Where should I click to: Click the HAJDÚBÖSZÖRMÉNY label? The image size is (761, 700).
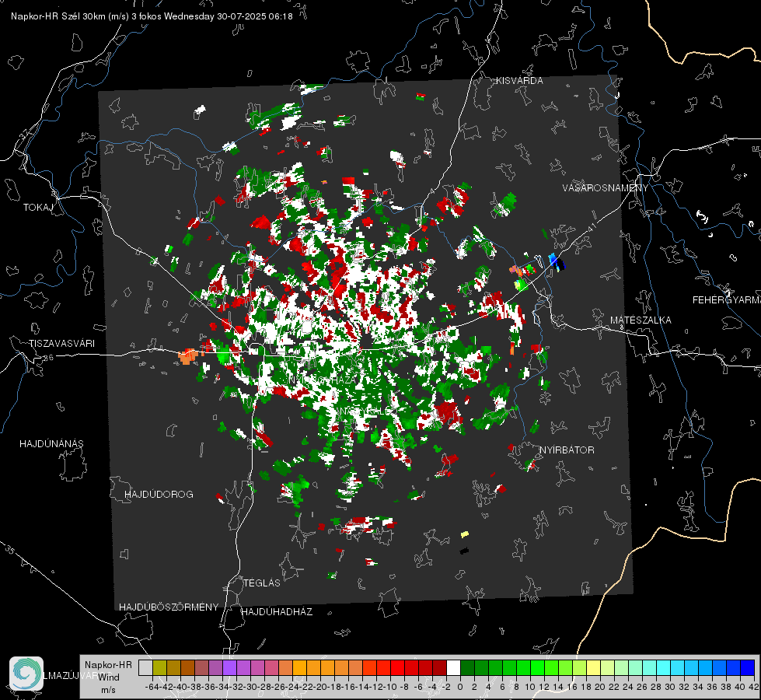point(169,607)
